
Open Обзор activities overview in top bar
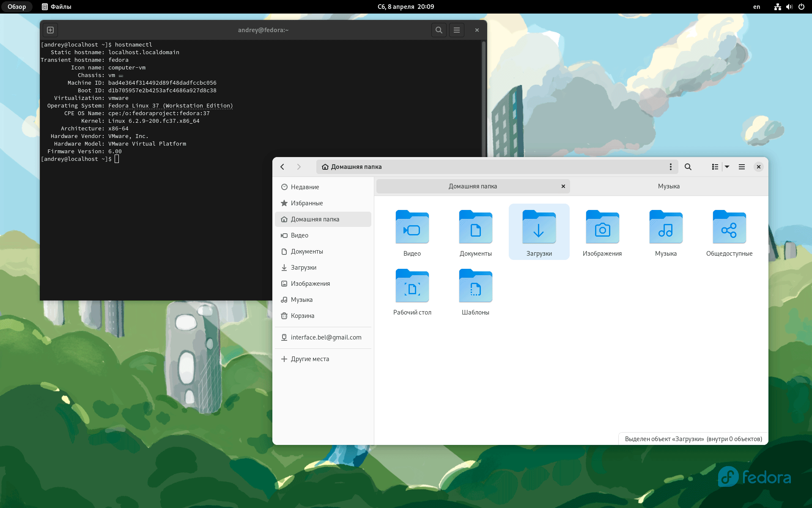click(x=17, y=7)
